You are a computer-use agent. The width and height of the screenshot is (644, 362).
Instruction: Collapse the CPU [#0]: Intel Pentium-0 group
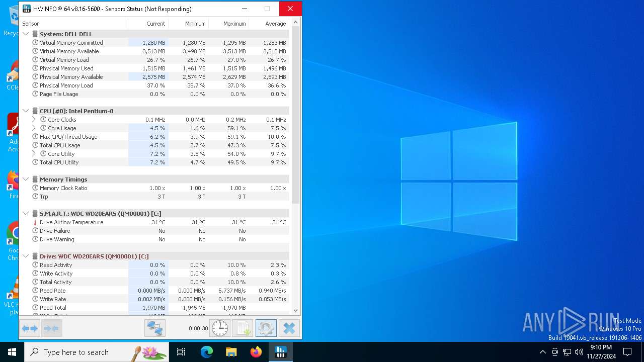(26, 111)
